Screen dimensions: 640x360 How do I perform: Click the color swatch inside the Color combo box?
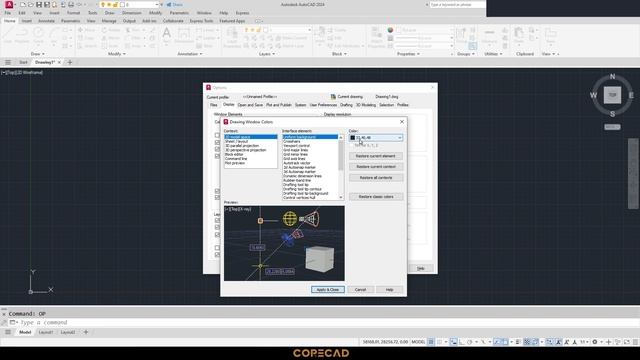tap(353, 138)
